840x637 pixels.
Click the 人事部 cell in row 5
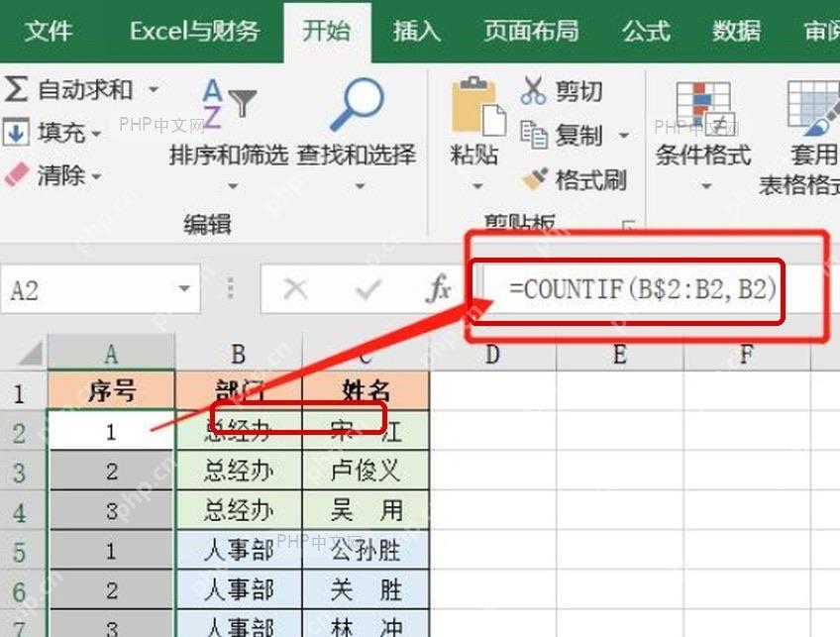click(x=239, y=550)
